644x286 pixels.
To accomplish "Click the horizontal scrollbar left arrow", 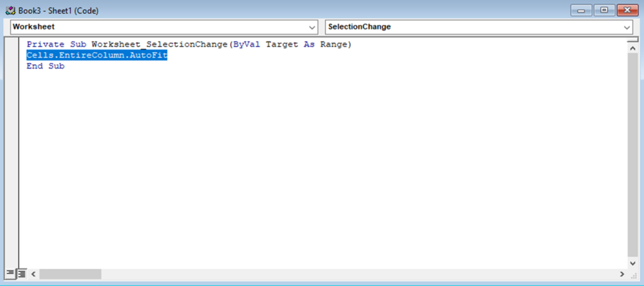I will [x=33, y=274].
